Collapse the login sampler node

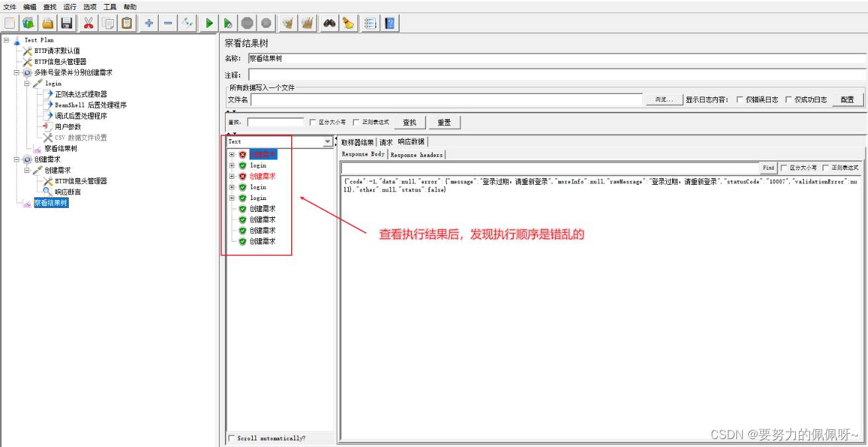(x=27, y=83)
